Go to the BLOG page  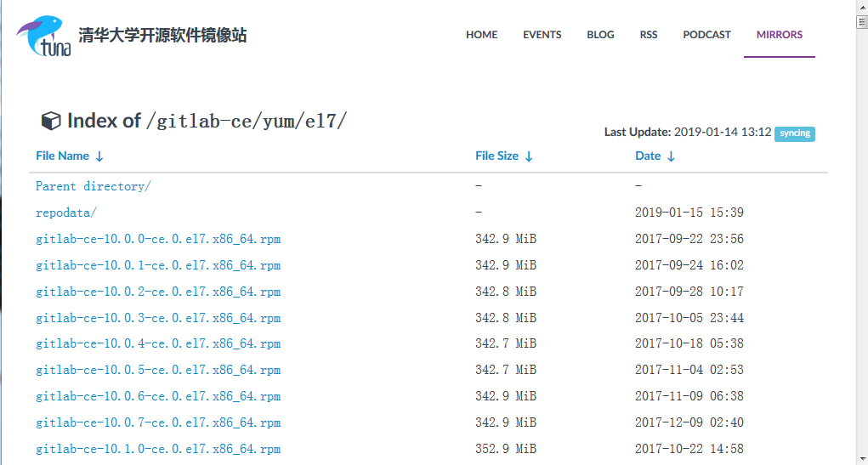pos(600,35)
